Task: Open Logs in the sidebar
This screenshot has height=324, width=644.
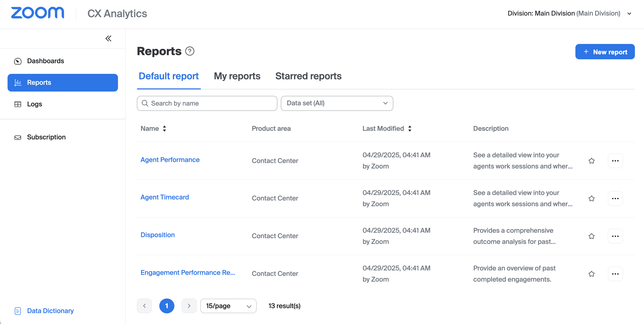Action: pyautogui.click(x=34, y=104)
